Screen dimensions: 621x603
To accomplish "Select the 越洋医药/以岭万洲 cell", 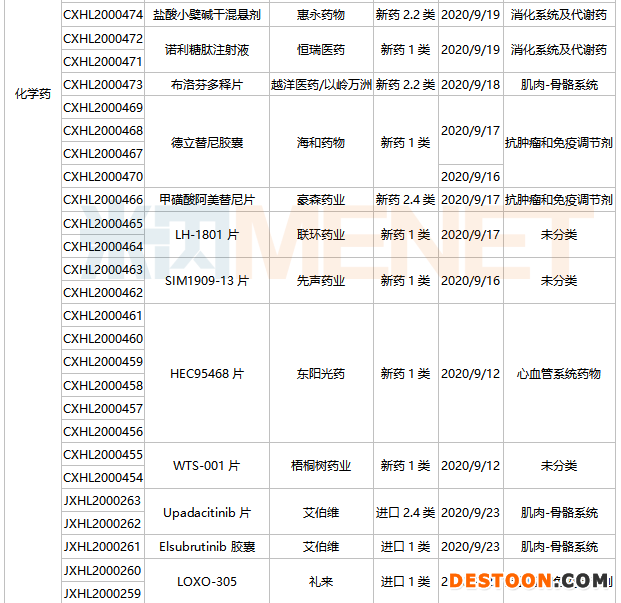I will point(321,85).
